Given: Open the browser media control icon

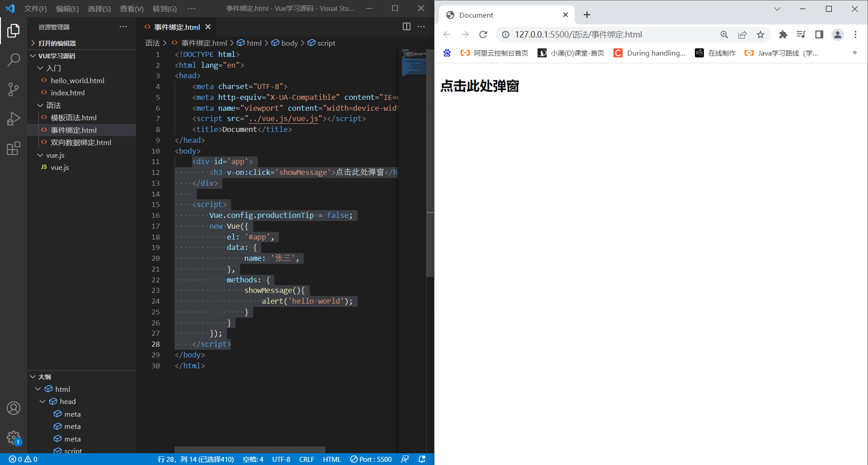Looking at the screenshot, I should (801, 34).
